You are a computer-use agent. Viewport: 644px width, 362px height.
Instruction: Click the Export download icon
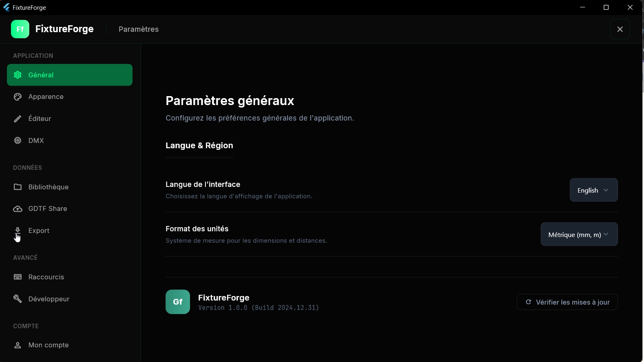17,230
